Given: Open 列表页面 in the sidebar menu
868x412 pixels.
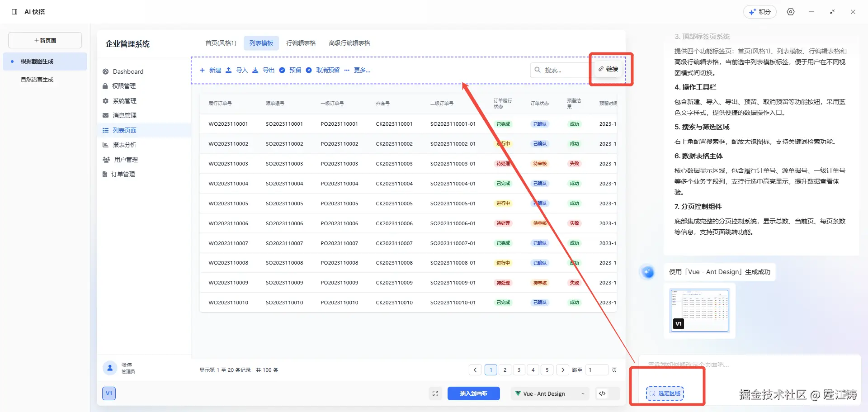Looking at the screenshot, I should coord(144,130).
